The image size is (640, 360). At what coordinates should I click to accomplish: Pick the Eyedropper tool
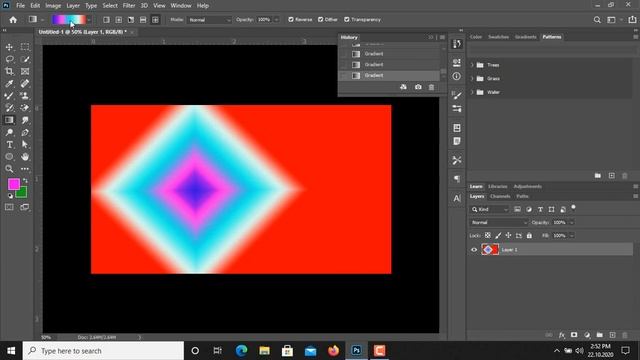coord(9,84)
